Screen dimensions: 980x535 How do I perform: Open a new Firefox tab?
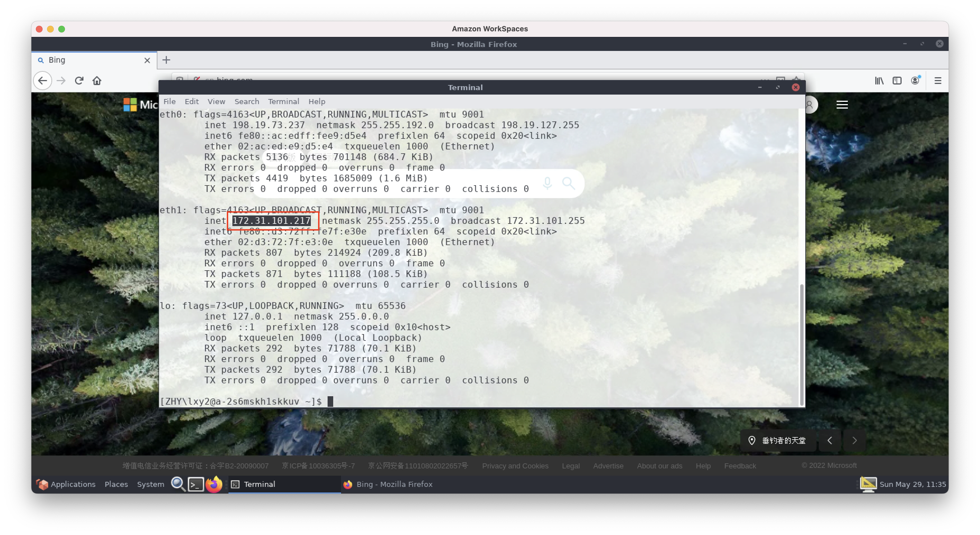click(166, 60)
